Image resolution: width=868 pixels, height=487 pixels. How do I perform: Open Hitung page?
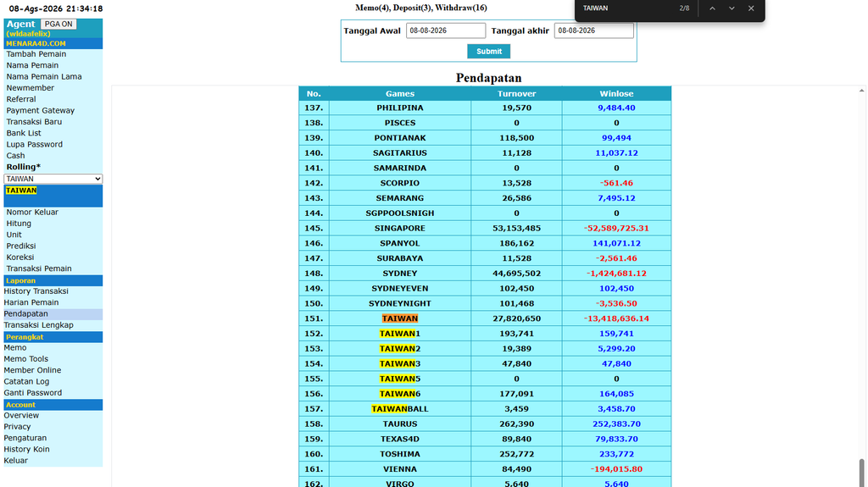(19, 224)
